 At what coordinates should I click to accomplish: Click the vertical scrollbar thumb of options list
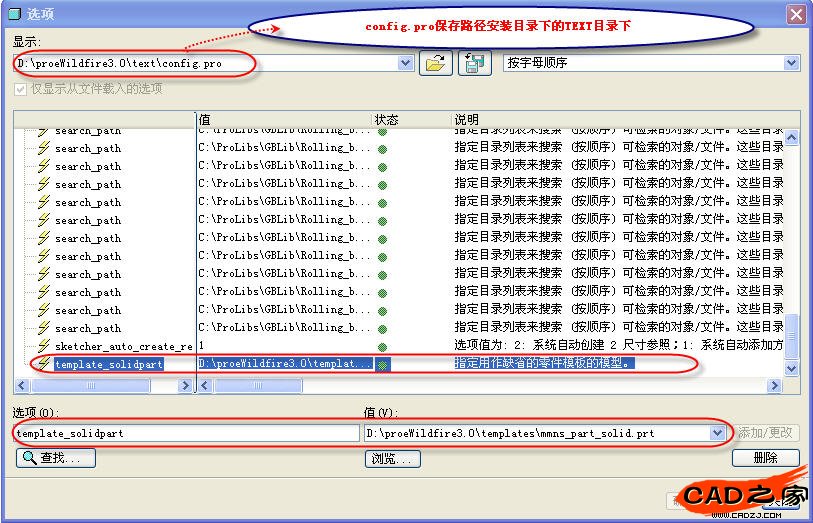(791, 335)
